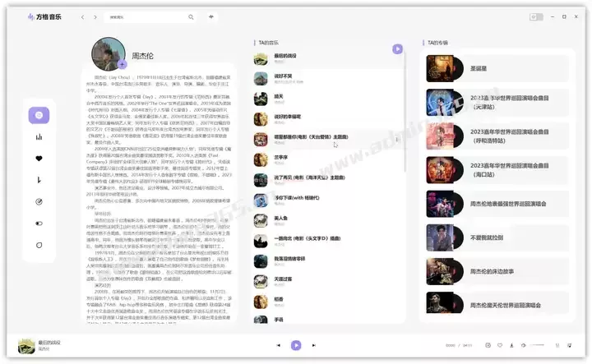The image size is (592, 364).
Task: Select the song 我落泪情绪零碎
Action: point(328,262)
